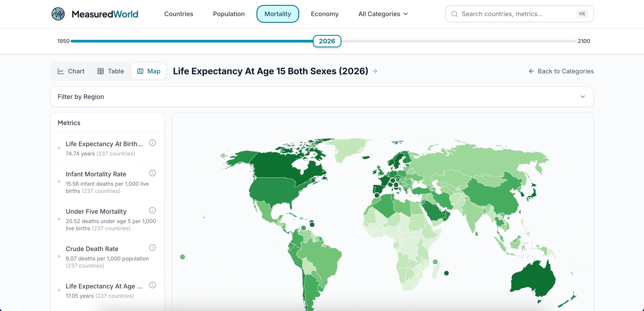Click chevron at right of region filter
This screenshot has height=311, width=644.
point(583,97)
